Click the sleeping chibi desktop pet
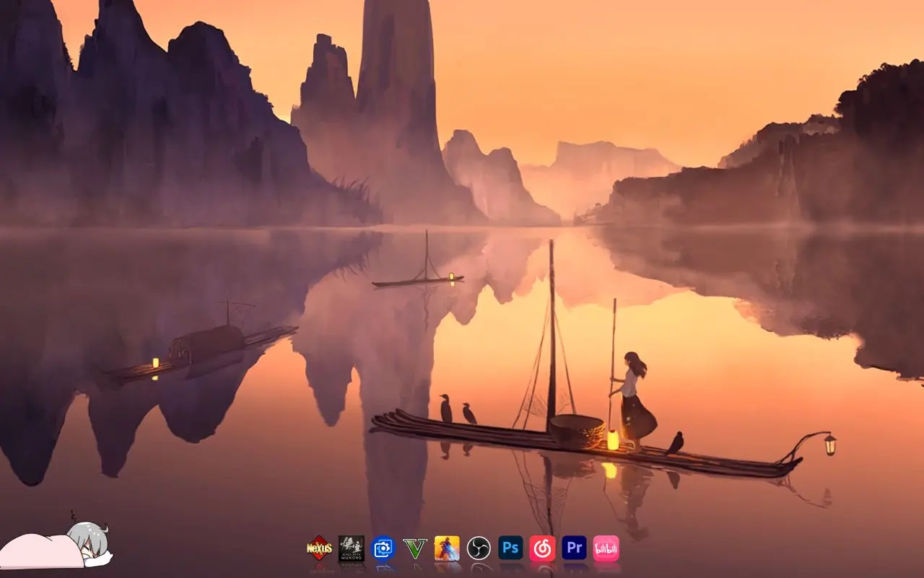Screen dimensions: 924x578 [x=56, y=545]
